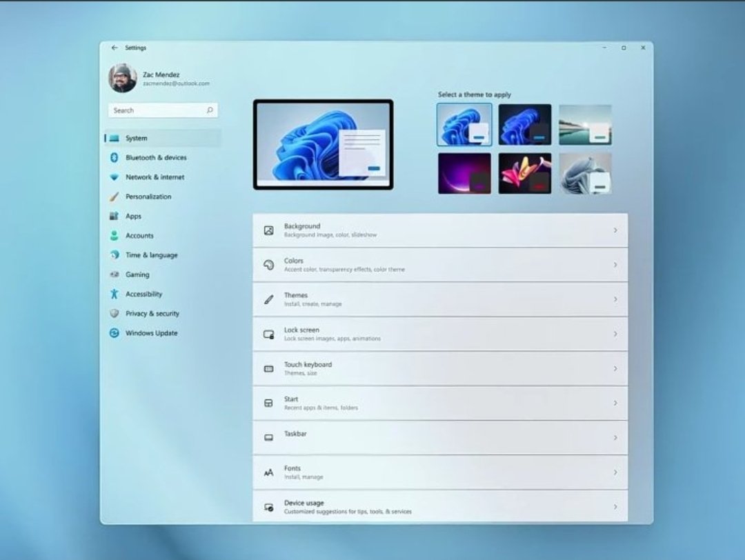Open Background settings label
Image resolution: width=745 pixels, height=560 pixels.
pyautogui.click(x=301, y=226)
